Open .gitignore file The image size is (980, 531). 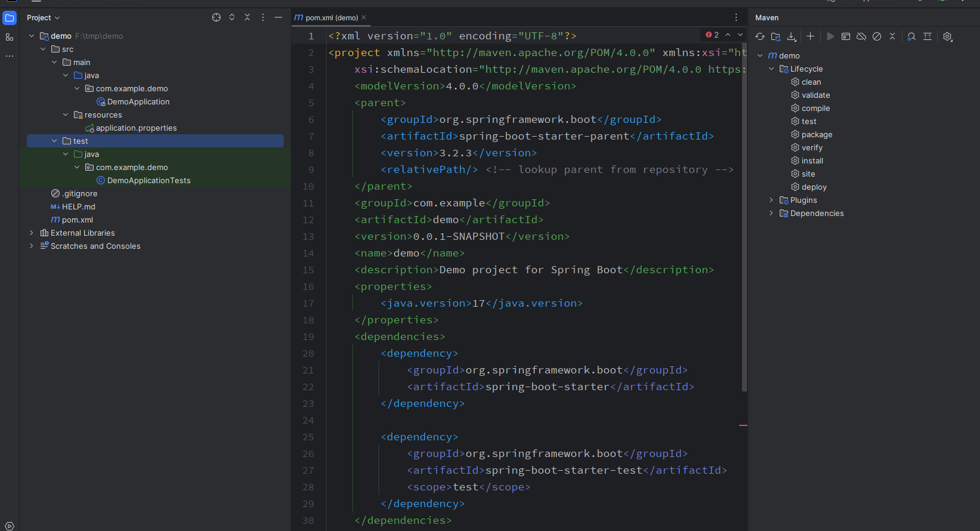click(x=80, y=193)
